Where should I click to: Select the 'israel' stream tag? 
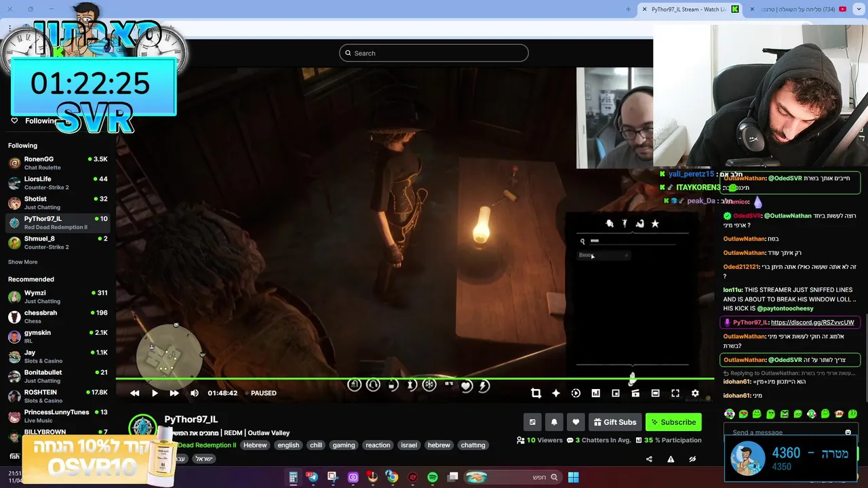pyautogui.click(x=409, y=445)
